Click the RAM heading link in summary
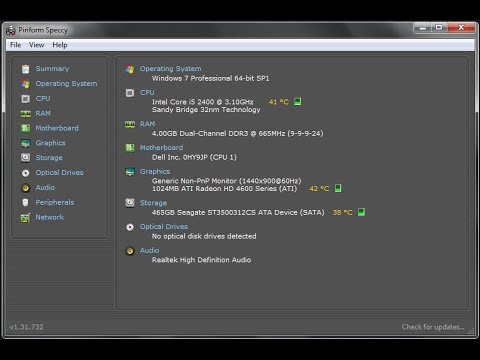Image resolution: width=480 pixels, height=360 pixels. click(x=147, y=124)
